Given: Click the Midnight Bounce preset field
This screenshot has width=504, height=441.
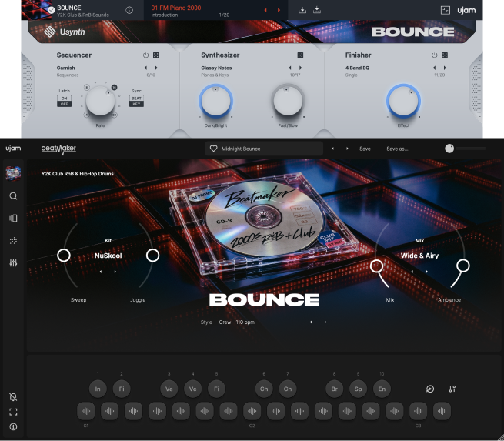Looking at the screenshot, I should click(264, 149).
